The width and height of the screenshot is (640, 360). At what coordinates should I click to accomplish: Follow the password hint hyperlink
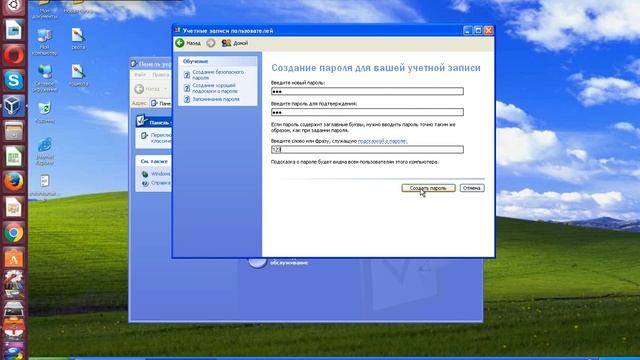[x=382, y=141]
